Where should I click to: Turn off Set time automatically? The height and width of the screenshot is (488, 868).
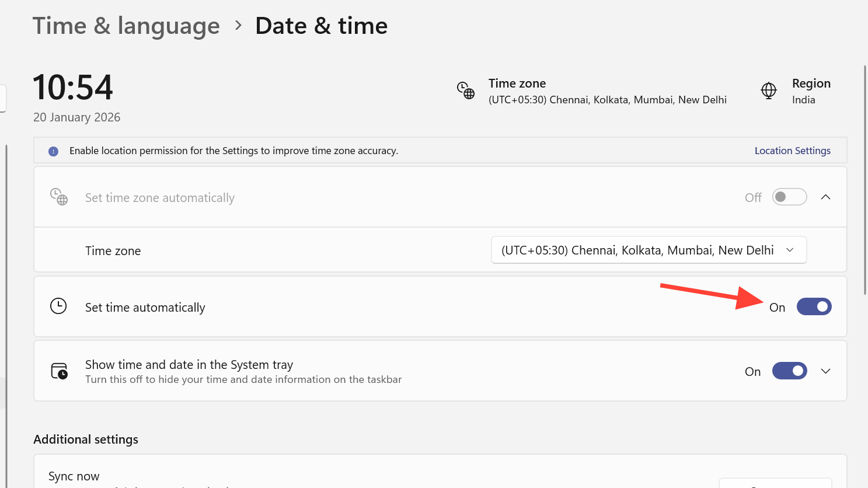click(814, 307)
